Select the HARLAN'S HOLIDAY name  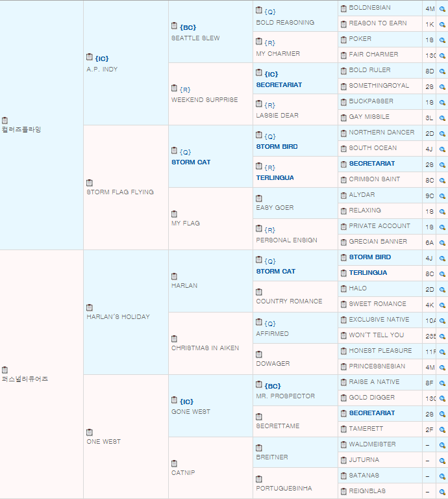[x=118, y=317]
